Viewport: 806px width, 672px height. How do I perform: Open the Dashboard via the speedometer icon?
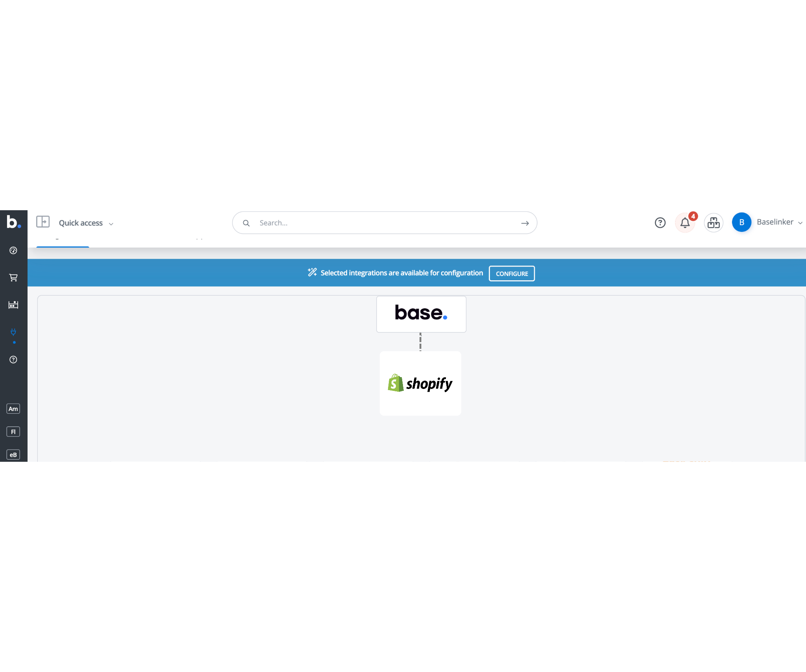pyautogui.click(x=13, y=250)
